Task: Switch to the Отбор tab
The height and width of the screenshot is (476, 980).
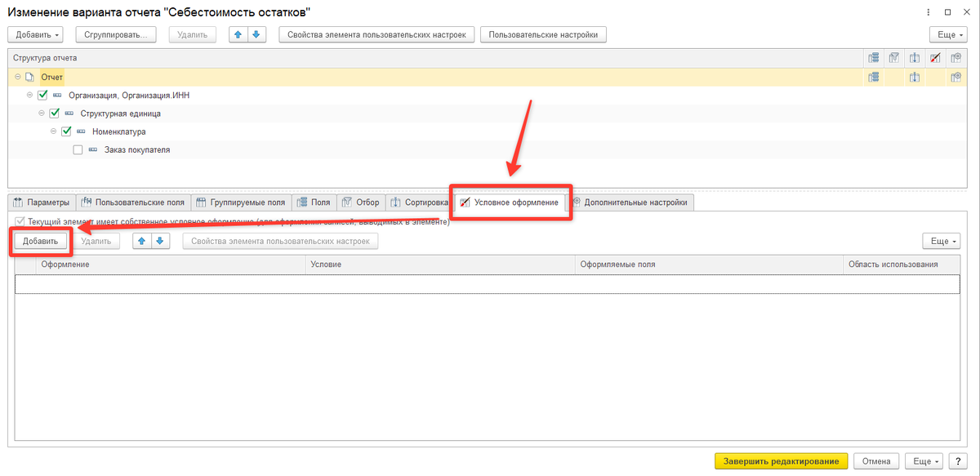Action: 360,202
